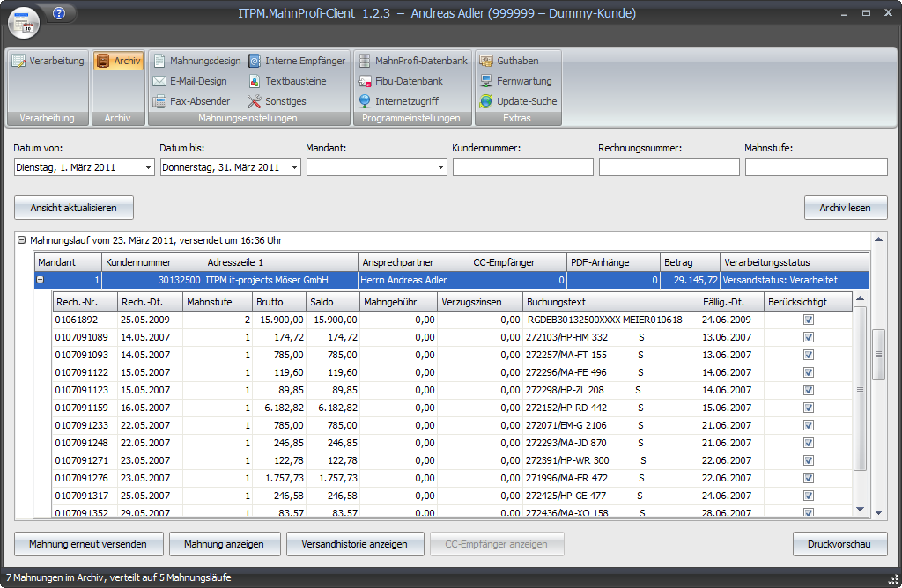Collapse the Mahnungslauf vom 23. März 2011 group
902x588 pixels.
(22, 240)
